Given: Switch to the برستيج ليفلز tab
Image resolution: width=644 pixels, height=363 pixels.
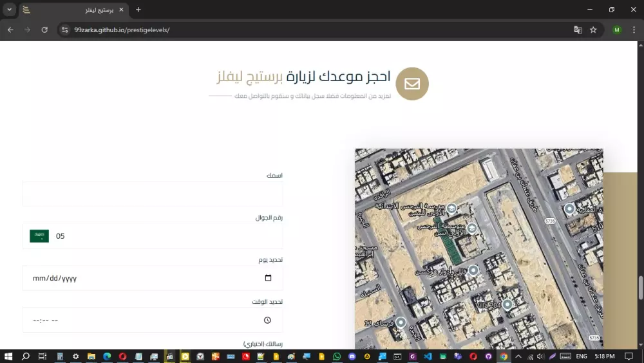Looking at the screenshot, I should (x=74, y=10).
